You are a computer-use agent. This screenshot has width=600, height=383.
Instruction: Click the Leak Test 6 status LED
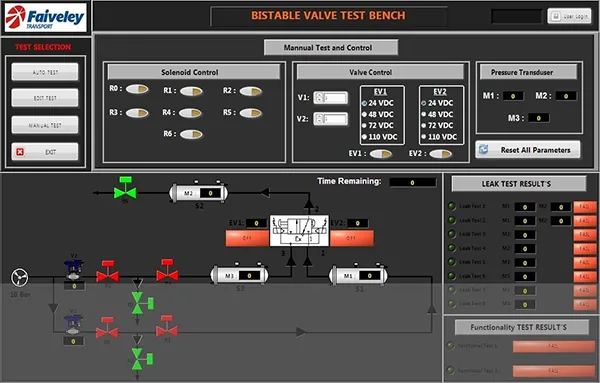[452, 276]
